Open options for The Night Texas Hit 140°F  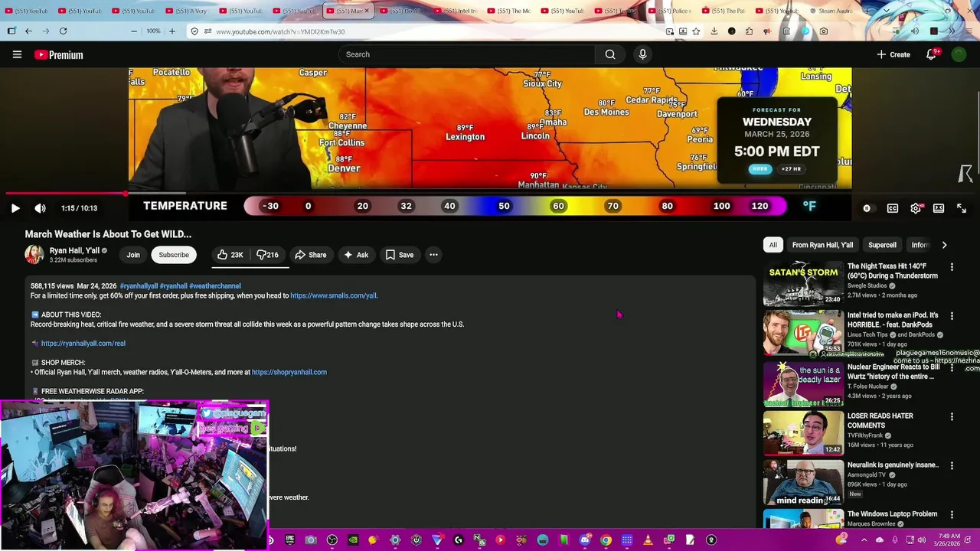pos(952,267)
